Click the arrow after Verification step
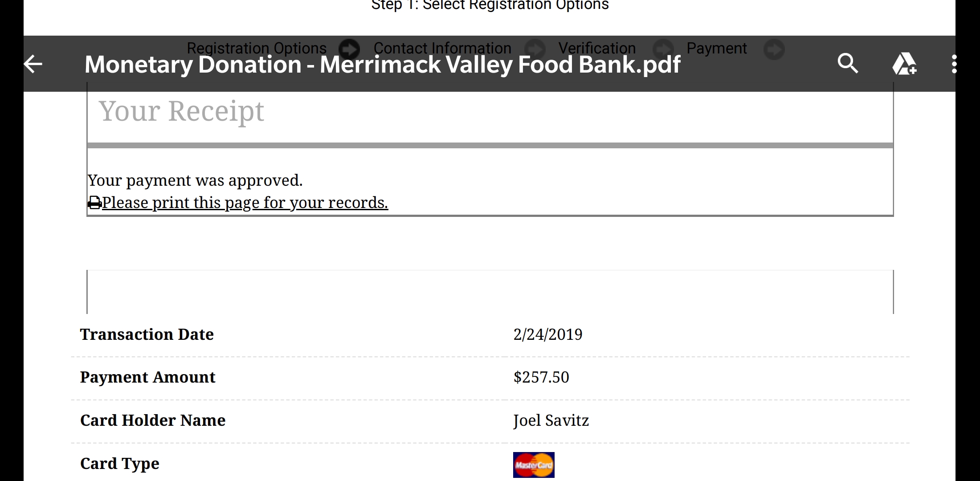980x481 pixels. [663, 49]
